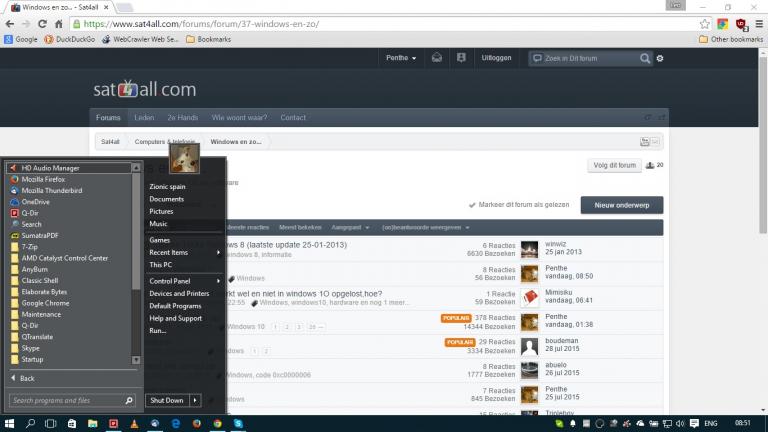Click the VLC cone icon on taskbar

click(x=134, y=424)
